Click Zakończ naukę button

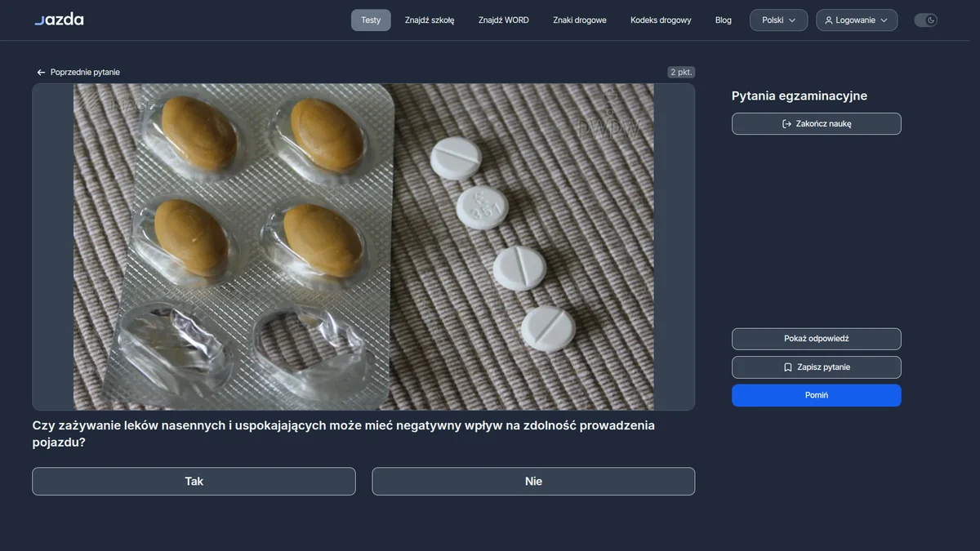coord(817,124)
